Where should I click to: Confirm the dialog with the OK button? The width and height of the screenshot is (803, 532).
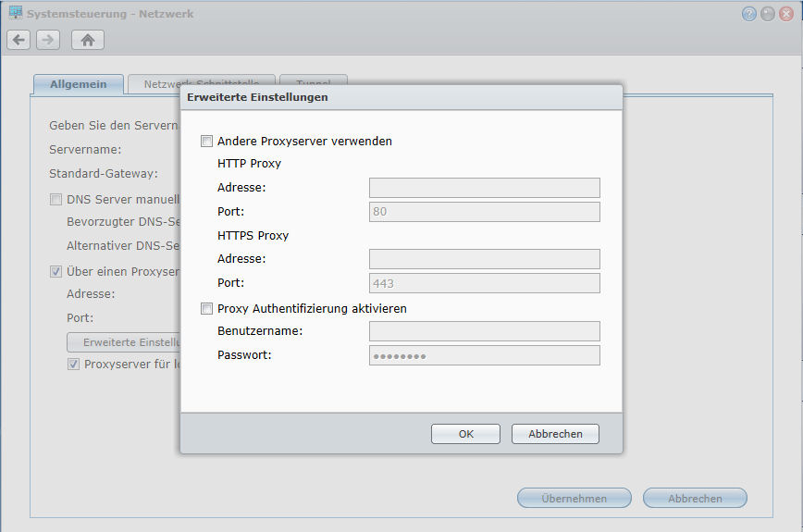point(465,434)
